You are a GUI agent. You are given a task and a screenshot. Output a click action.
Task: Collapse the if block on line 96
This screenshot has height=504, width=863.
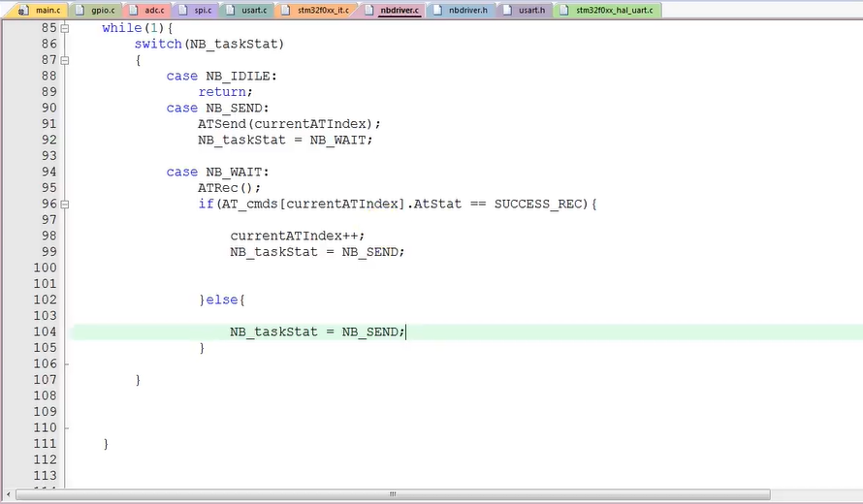click(65, 205)
